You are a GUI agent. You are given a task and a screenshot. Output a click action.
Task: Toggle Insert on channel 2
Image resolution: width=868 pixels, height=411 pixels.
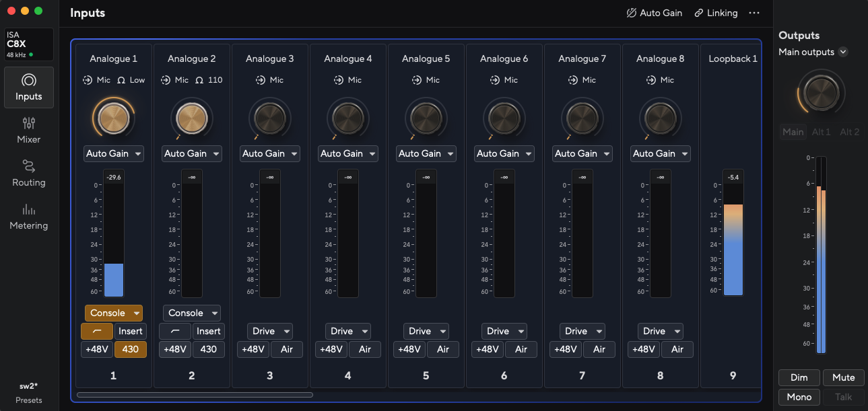tap(209, 331)
